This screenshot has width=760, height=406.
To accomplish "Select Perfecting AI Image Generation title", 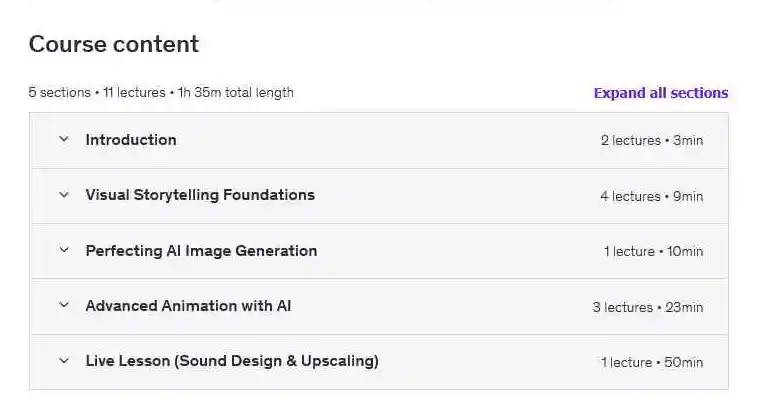I will click(201, 251).
